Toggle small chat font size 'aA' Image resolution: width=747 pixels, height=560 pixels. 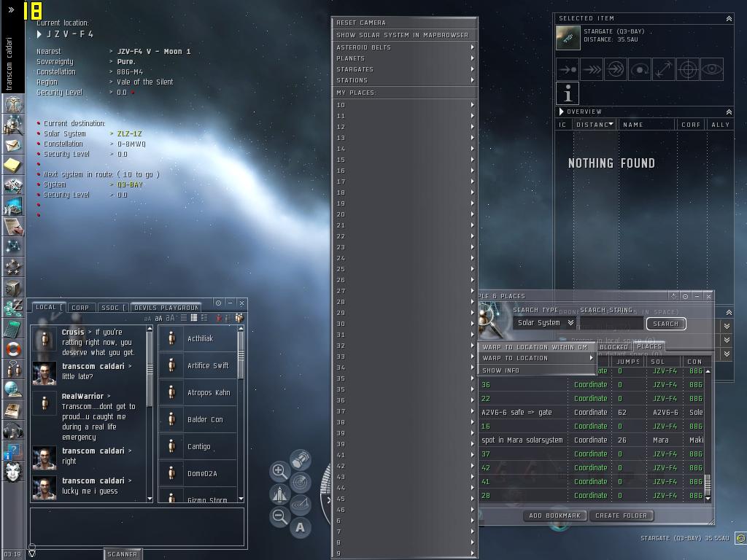point(147,319)
